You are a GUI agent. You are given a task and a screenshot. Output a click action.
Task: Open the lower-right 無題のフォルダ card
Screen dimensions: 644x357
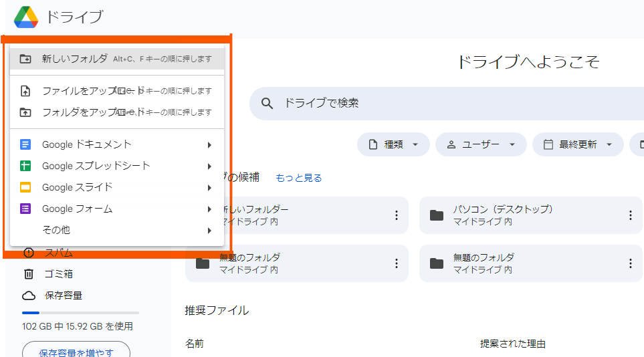pos(530,263)
